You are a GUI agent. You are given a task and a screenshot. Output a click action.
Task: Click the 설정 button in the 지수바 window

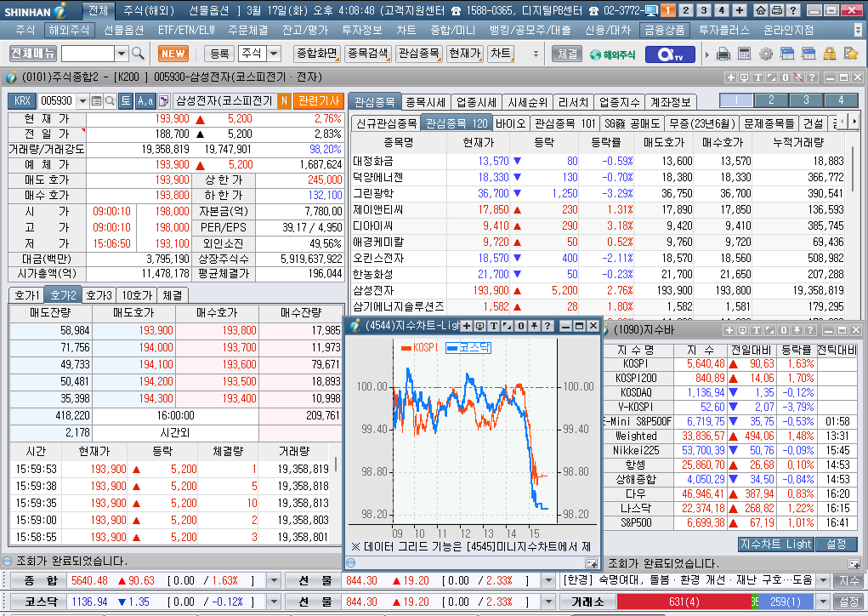pyautogui.click(x=836, y=545)
